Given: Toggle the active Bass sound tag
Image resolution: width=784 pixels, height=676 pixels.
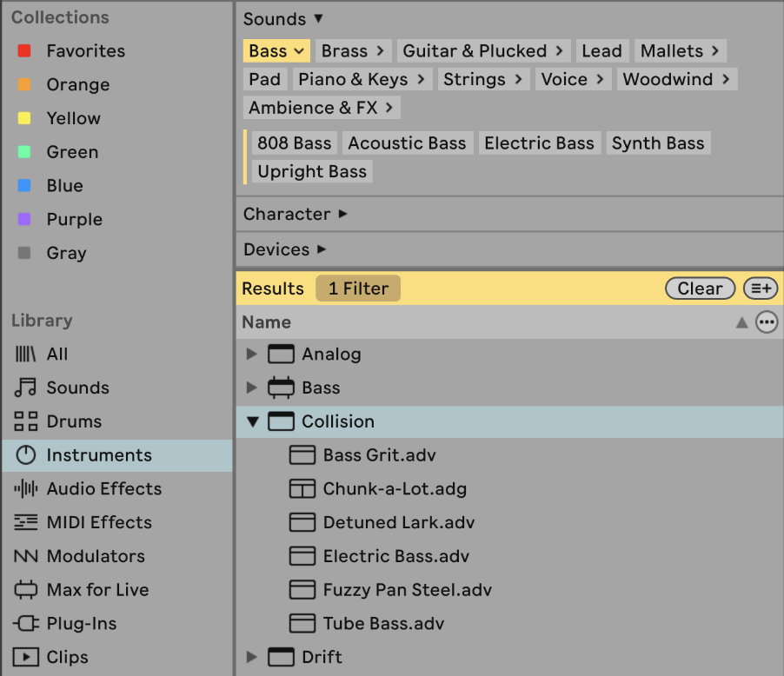Looking at the screenshot, I should 276,51.
